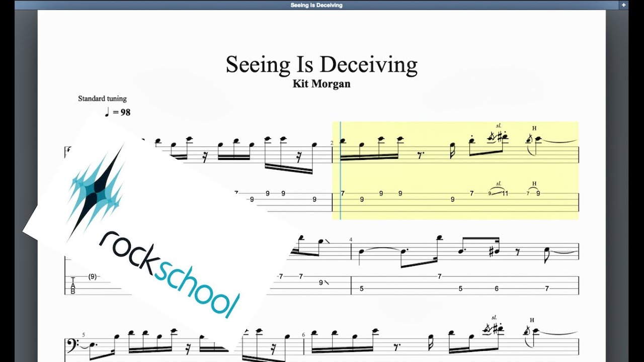Click the bass clef on third system
The width and height of the screenshot is (644, 362).
pyautogui.click(x=72, y=345)
